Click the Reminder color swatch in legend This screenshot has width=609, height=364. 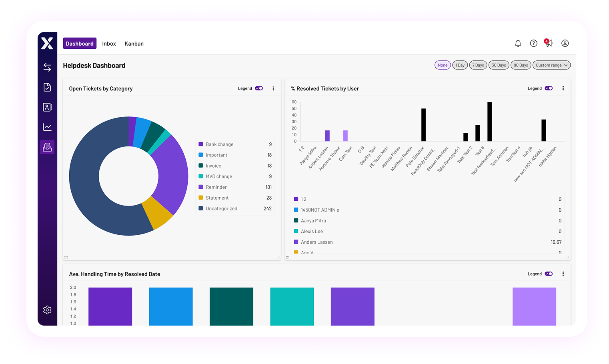click(200, 187)
